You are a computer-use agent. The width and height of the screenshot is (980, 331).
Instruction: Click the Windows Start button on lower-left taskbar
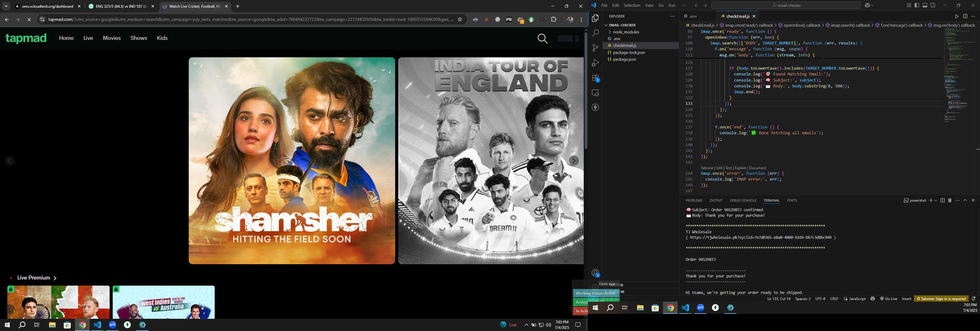[x=7, y=325]
